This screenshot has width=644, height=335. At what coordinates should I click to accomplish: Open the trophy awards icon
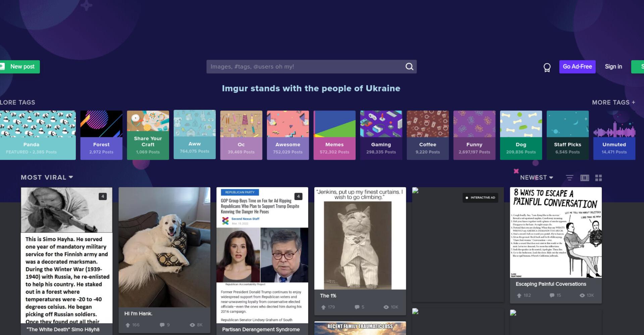tap(547, 67)
